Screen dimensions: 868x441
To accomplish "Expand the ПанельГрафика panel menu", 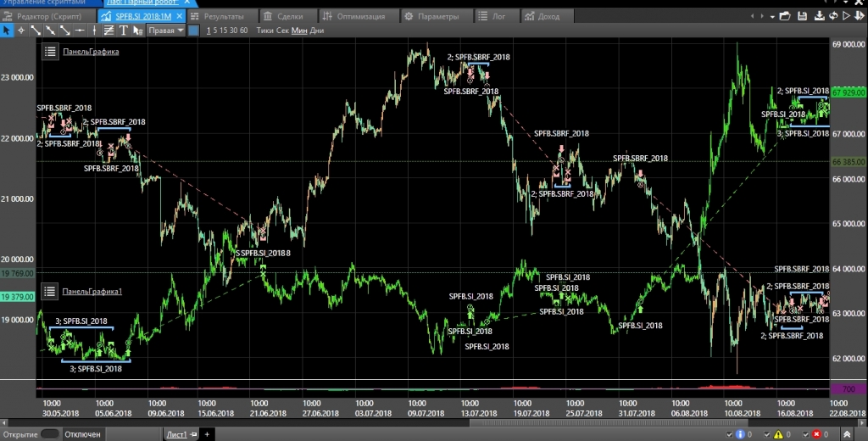I will pyautogui.click(x=50, y=52).
